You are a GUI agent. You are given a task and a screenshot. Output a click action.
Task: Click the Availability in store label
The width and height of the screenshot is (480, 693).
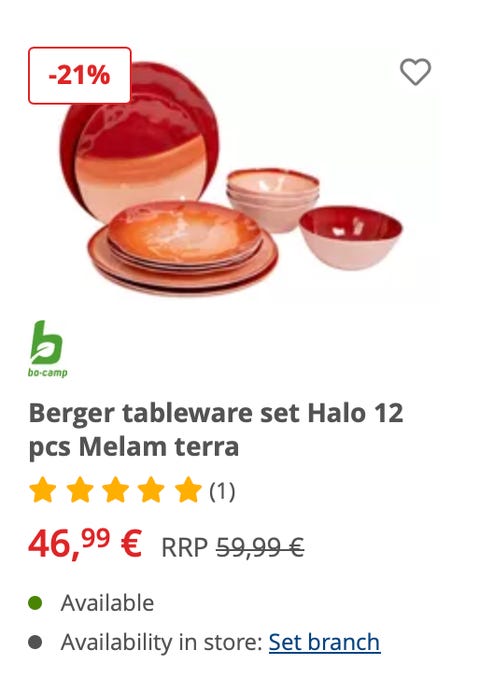[162, 642]
